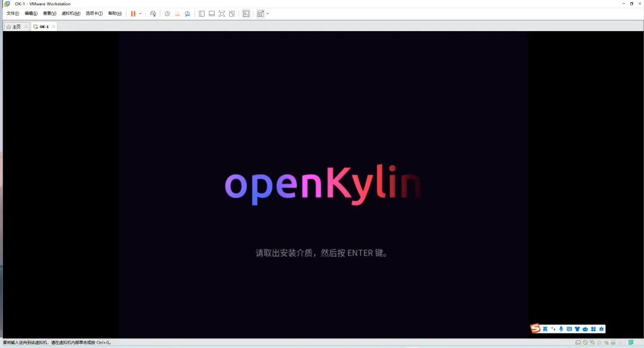Viewport: 644px width, 348px height.
Task: Click the Sogou input method logo
Action: 535,328
